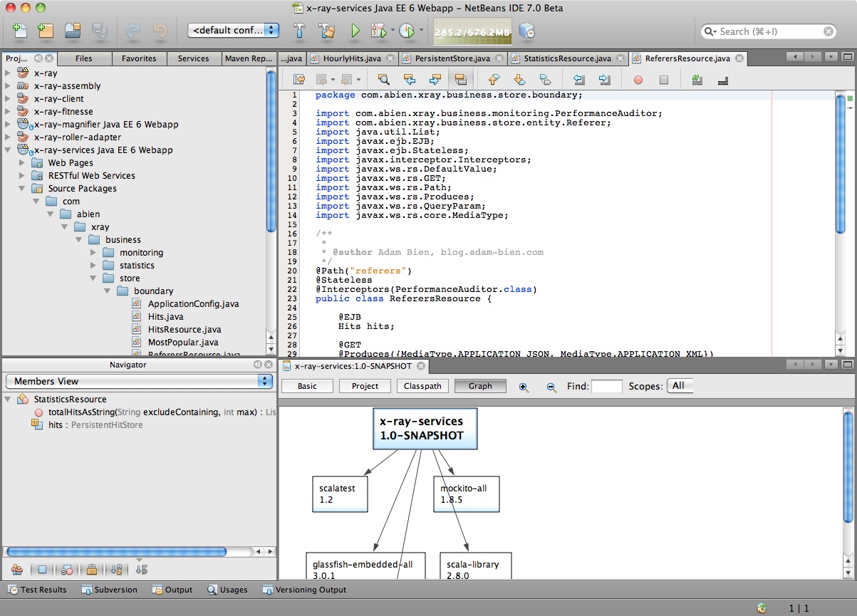Click Clean and Build Project icon

(x=327, y=31)
